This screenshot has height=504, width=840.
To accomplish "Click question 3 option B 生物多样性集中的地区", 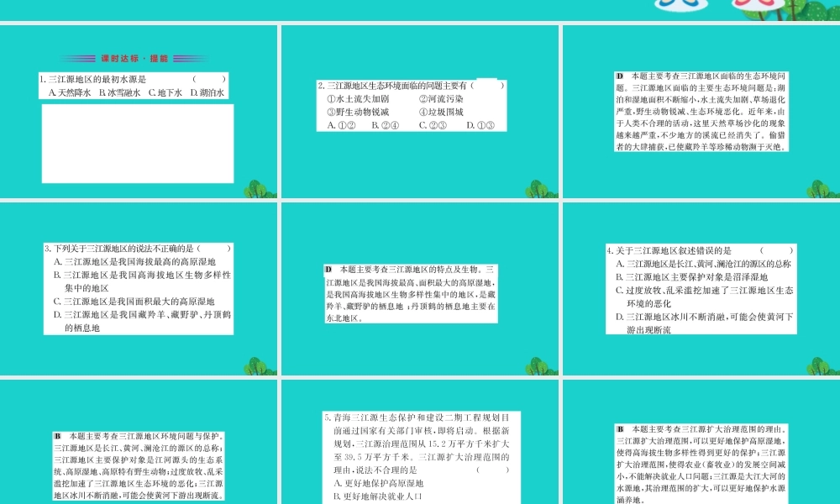I will coord(143,281).
